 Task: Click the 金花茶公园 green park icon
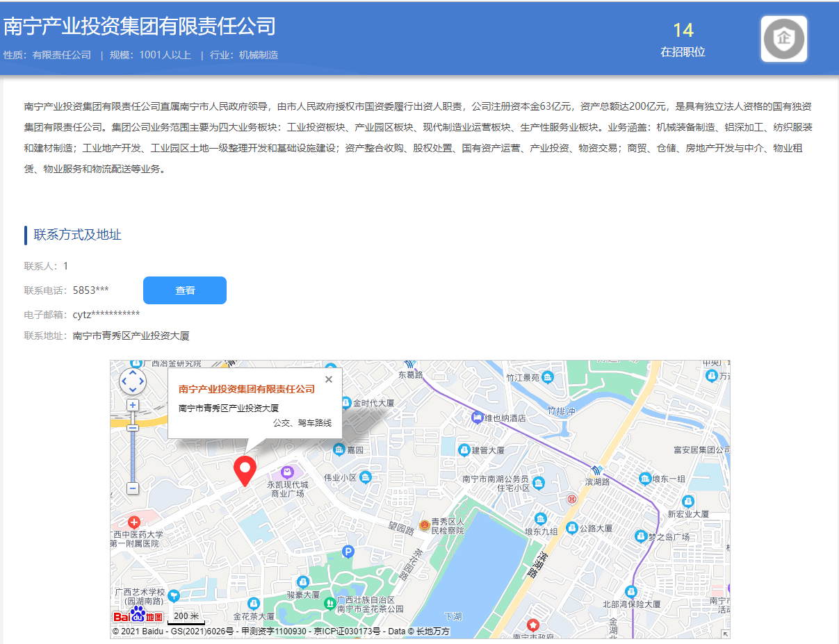click(329, 604)
